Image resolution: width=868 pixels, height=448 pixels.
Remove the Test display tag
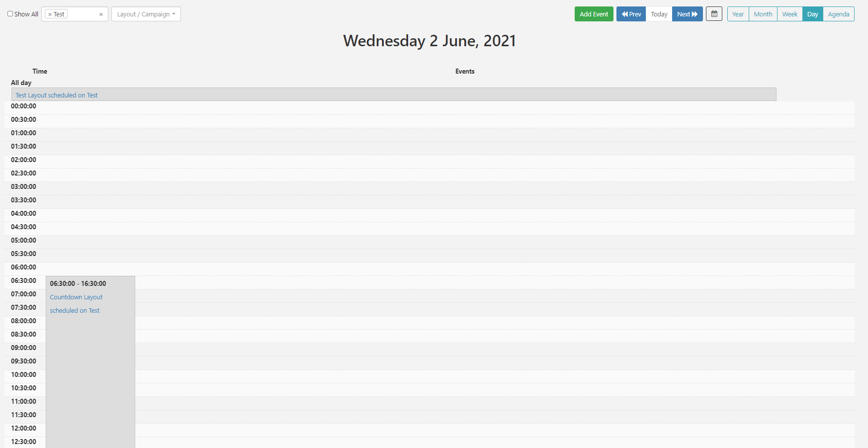[50, 14]
